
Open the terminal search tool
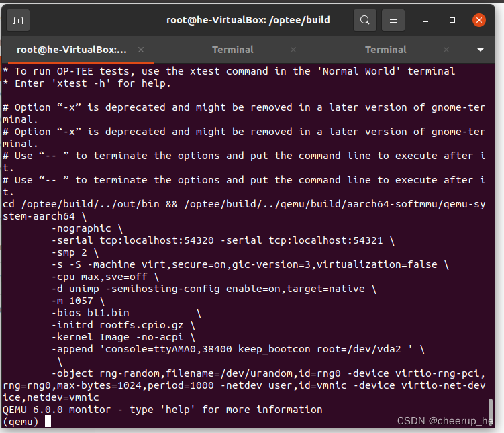click(365, 20)
